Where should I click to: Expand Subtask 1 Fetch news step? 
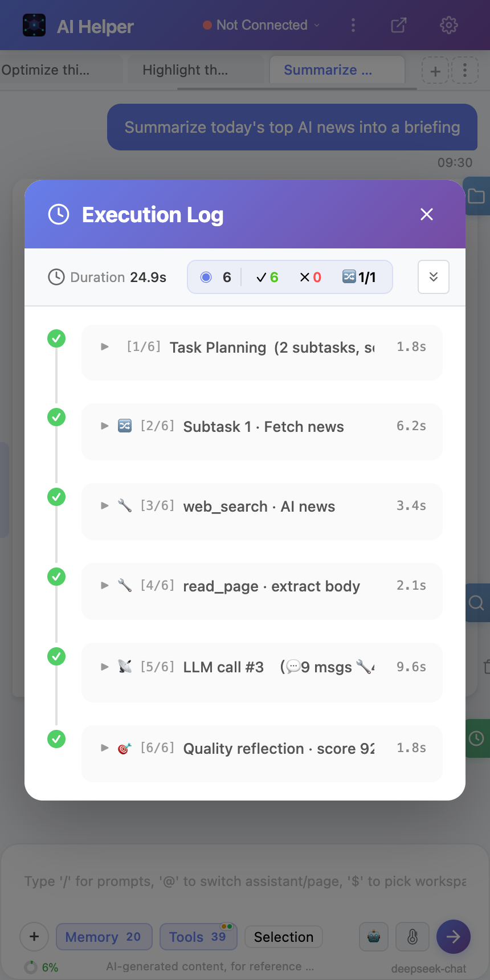coord(262,432)
